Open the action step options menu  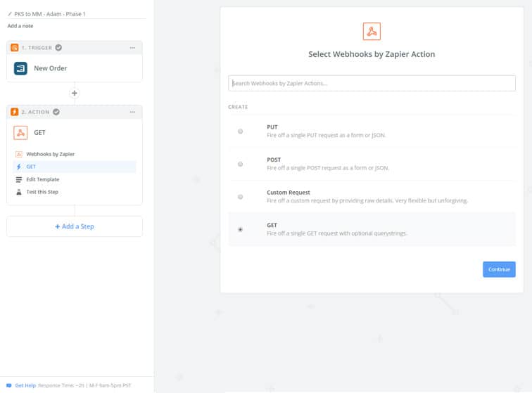[x=132, y=112]
